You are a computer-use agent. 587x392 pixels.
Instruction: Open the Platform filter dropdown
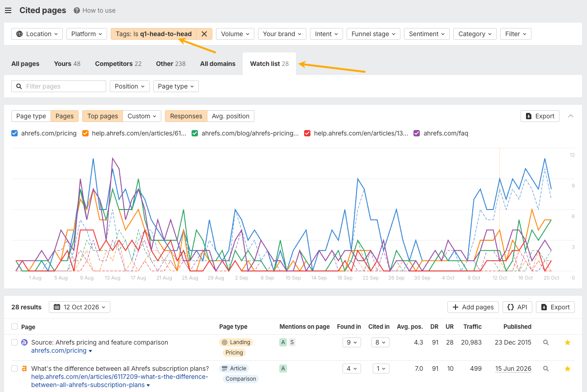click(x=86, y=34)
